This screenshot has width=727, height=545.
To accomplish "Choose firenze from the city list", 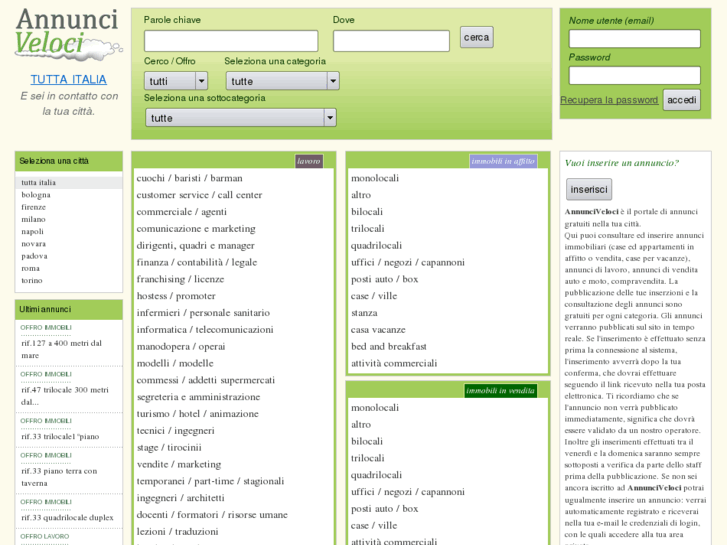I will coord(33,207).
